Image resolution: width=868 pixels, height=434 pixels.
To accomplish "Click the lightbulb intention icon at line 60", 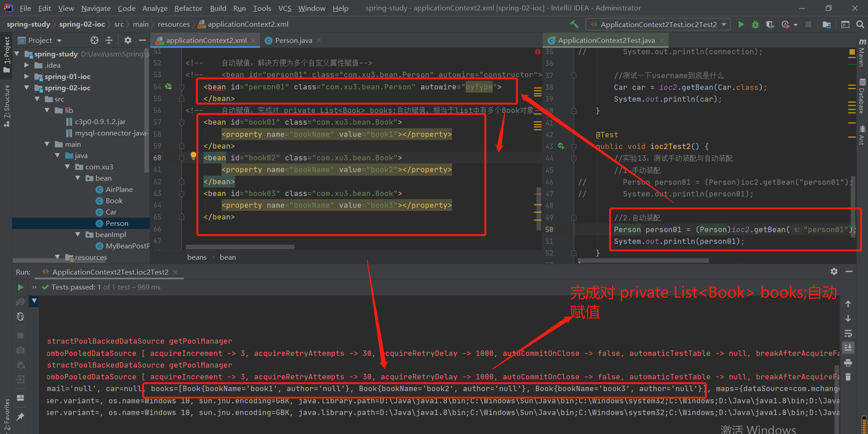I will 193,156.
